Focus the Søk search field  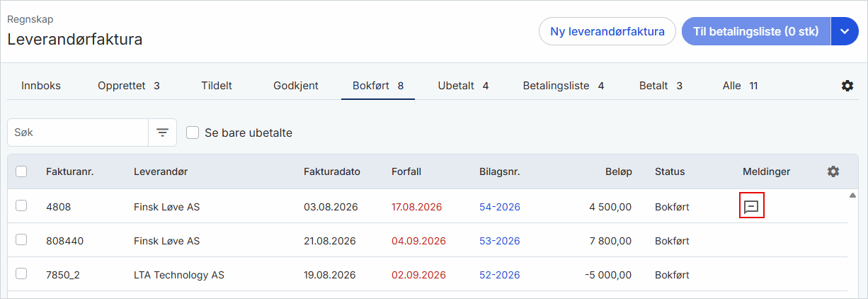78,132
